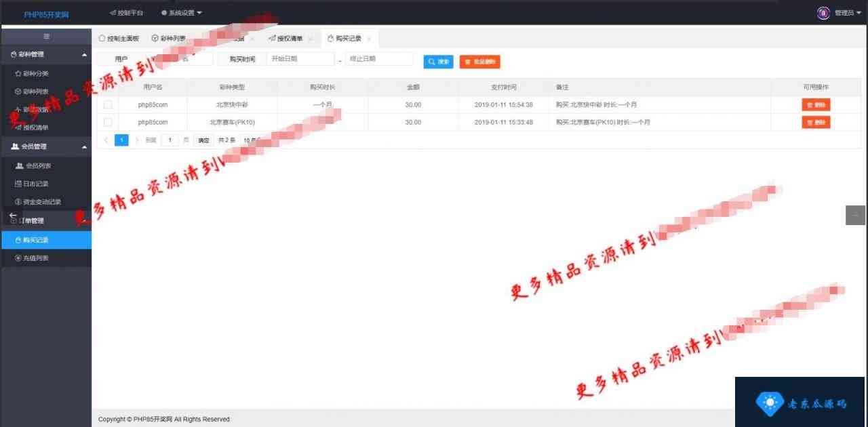This screenshot has width=868, height=427.
Task: Click the magnifier icon on search button
Action: click(432, 62)
